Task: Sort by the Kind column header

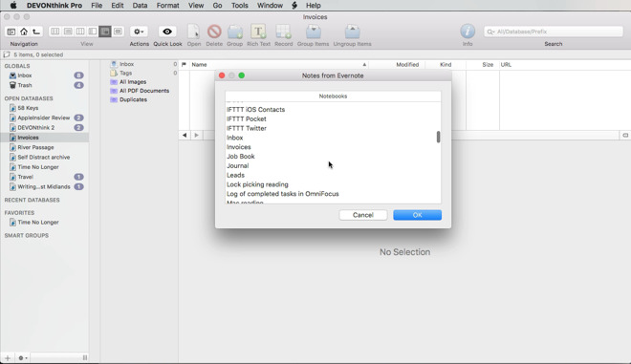Action: click(446, 64)
